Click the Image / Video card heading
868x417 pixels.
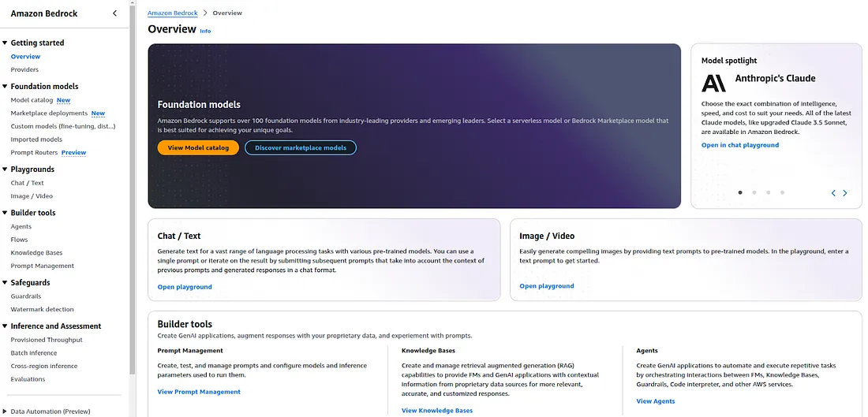click(547, 236)
